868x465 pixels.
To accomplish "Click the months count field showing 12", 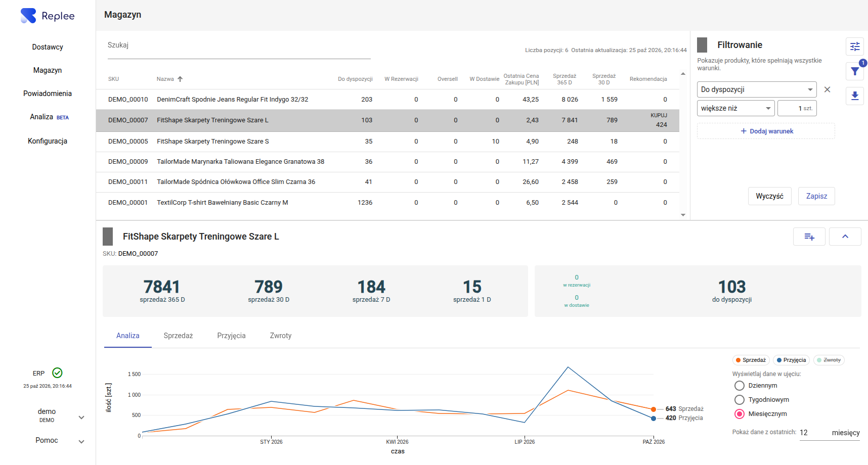I will [814, 433].
